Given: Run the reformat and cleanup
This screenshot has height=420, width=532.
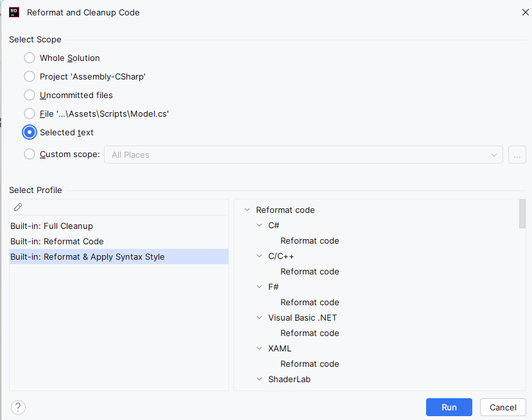Looking at the screenshot, I should pos(449,407).
